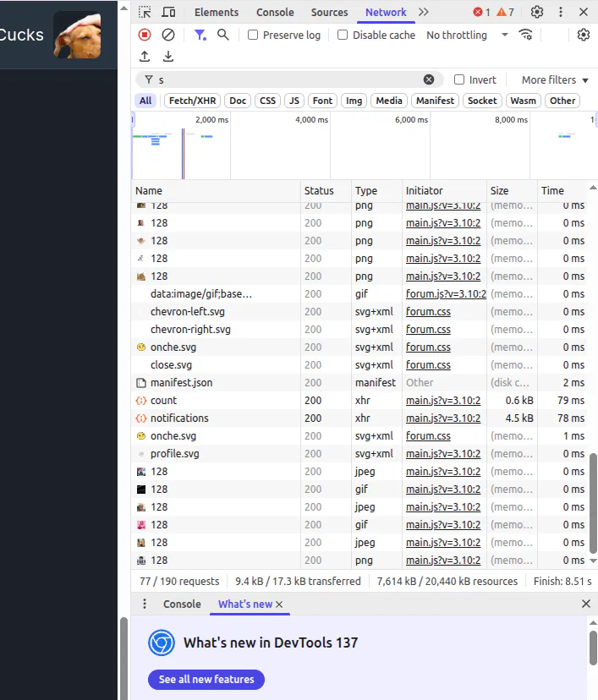Sort the table by Type column
Screen dimensions: 598x700
377,190
